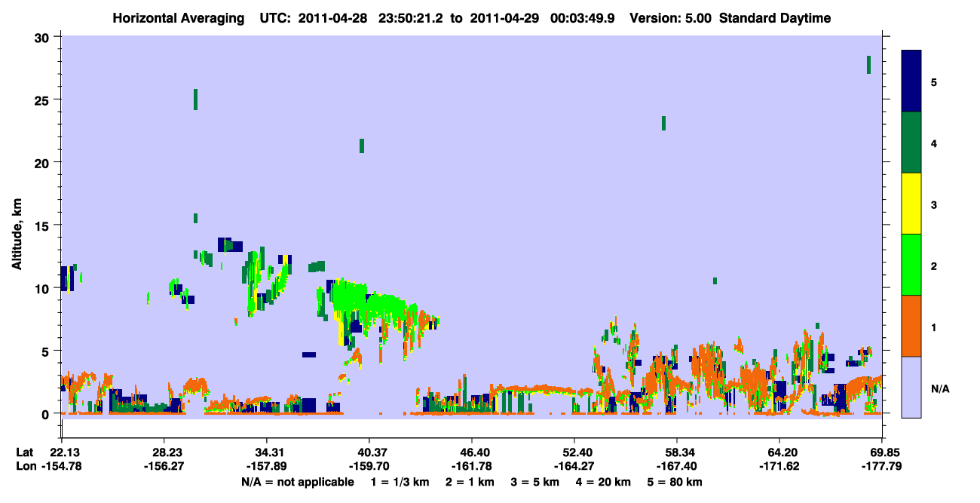Click the 'Lon' row label
Image resolution: width=980 pixels, height=503 pixels.
pos(25,466)
